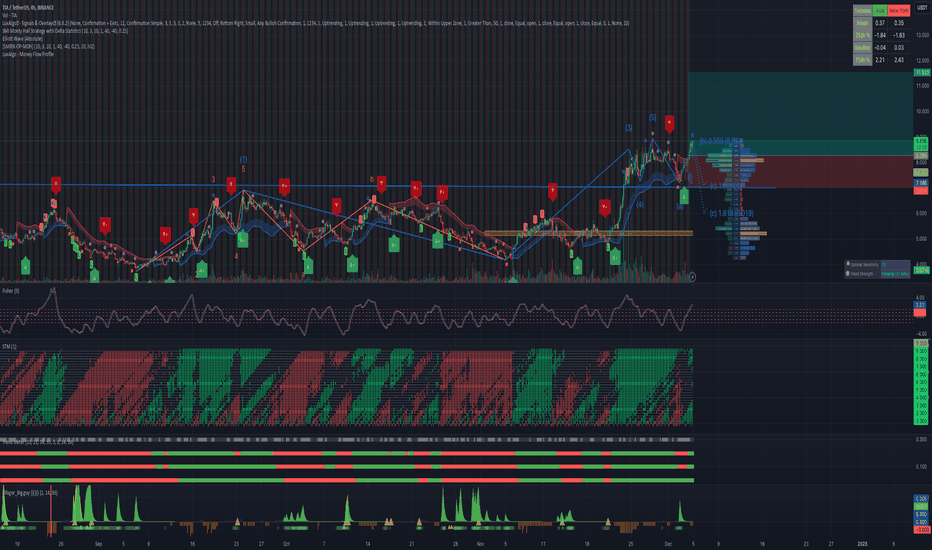Select the green profit target zone of the long position

pyautogui.click(x=800, y=114)
